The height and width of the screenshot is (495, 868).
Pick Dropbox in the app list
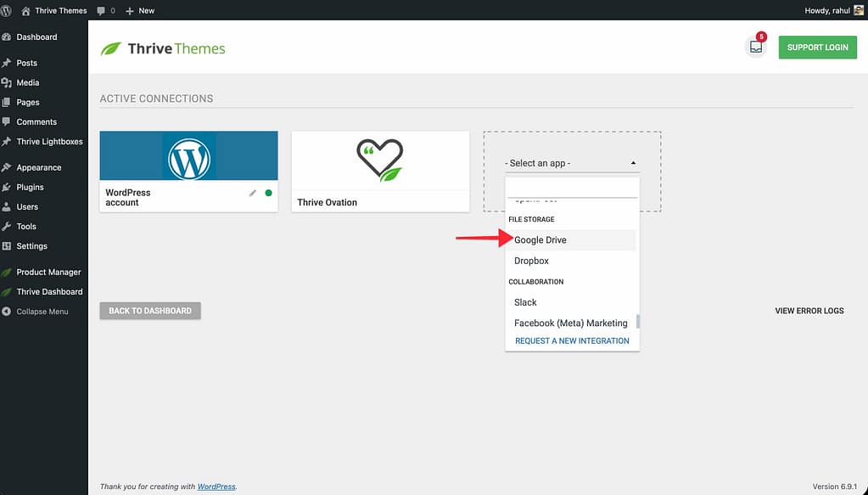click(x=531, y=261)
